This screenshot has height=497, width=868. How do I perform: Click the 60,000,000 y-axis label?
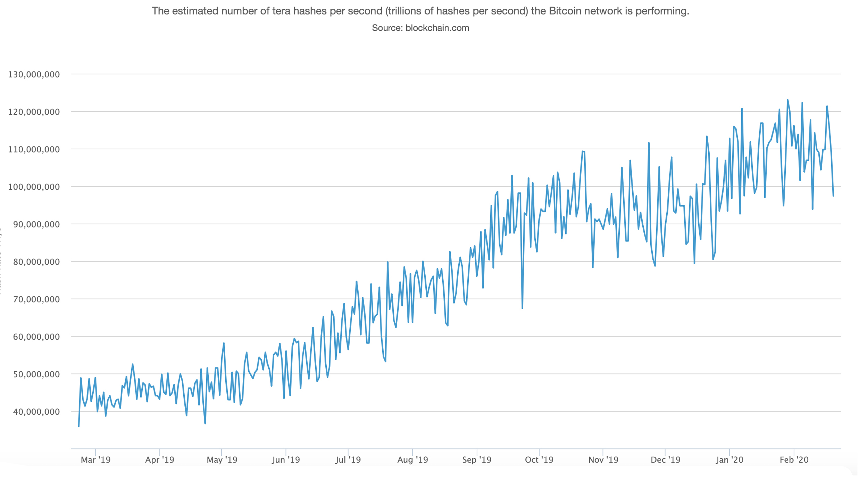point(36,337)
